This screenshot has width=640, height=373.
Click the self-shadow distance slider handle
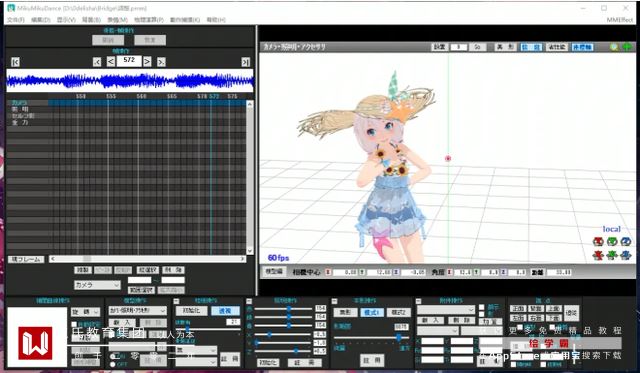point(398,337)
